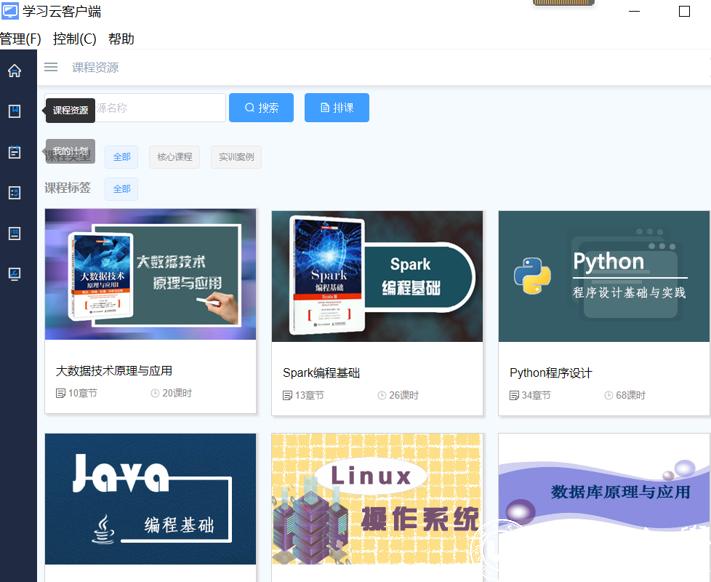Open 课程资源 from the sidebar book icon
The height and width of the screenshot is (582, 711).
pos(14,112)
